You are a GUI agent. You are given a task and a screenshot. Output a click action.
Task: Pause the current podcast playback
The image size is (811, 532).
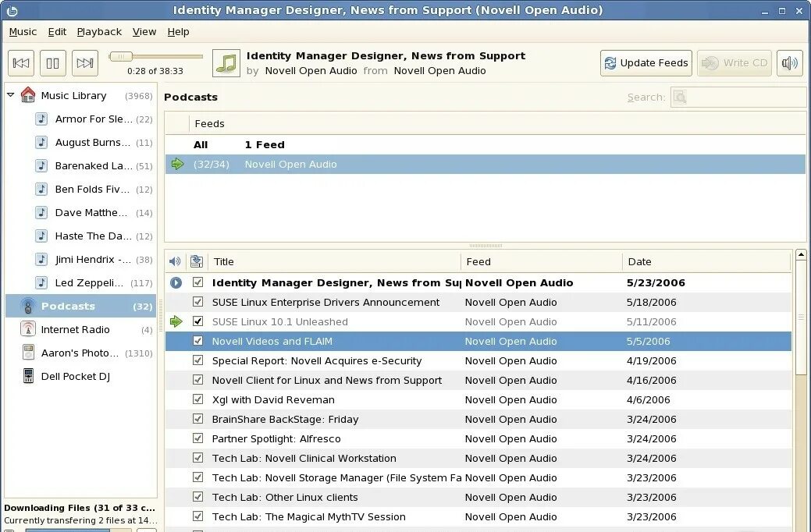pos(53,63)
